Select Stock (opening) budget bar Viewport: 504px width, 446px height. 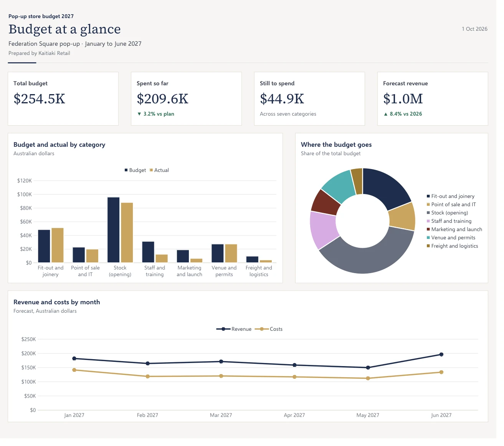(x=114, y=230)
